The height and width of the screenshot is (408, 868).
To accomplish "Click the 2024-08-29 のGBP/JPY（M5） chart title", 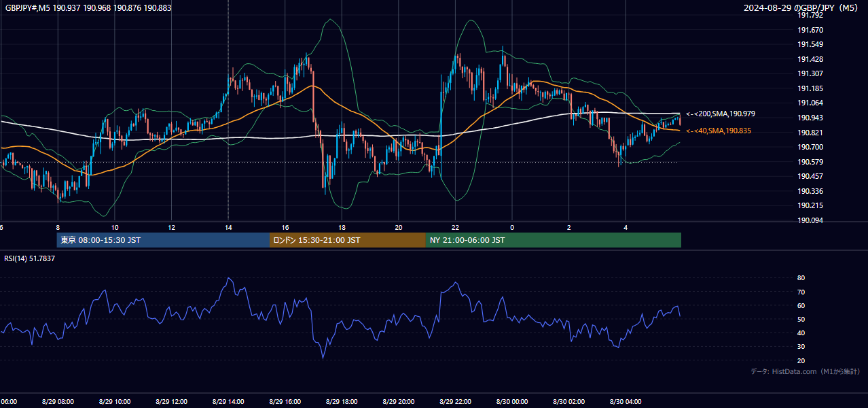I will coord(801,8).
